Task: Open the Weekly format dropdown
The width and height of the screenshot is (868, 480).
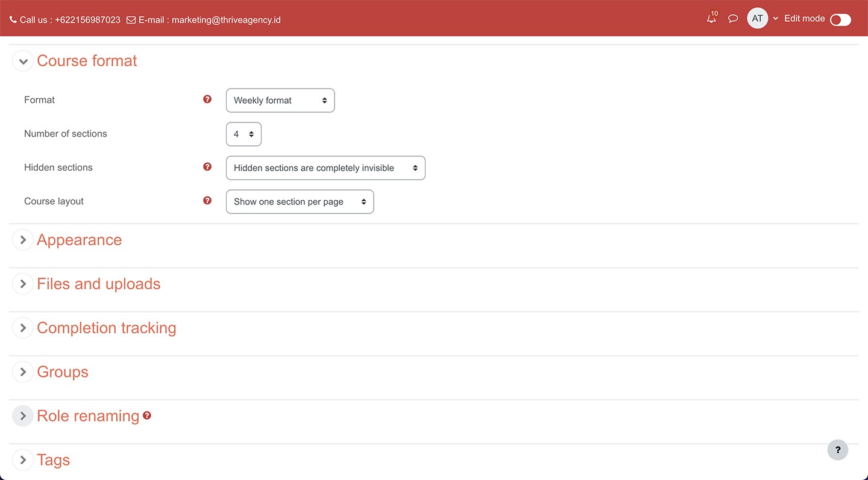Action: tap(280, 101)
